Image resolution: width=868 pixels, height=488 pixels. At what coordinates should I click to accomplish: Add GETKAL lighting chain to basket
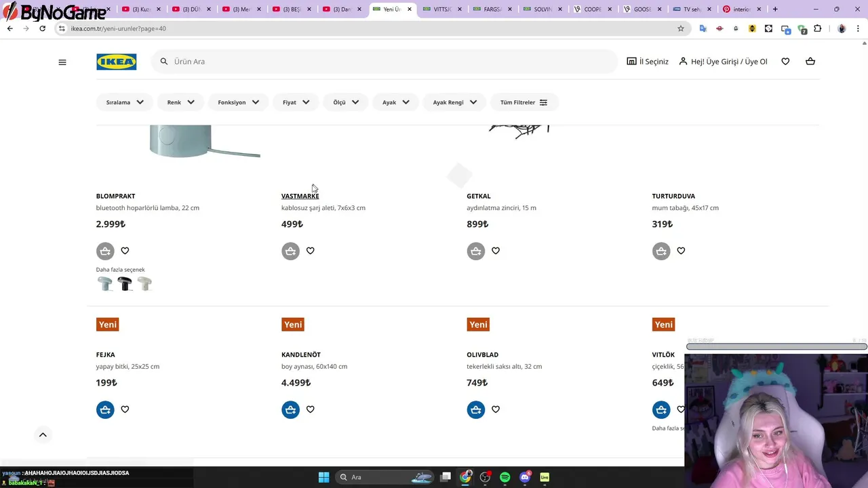pyautogui.click(x=476, y=251)
